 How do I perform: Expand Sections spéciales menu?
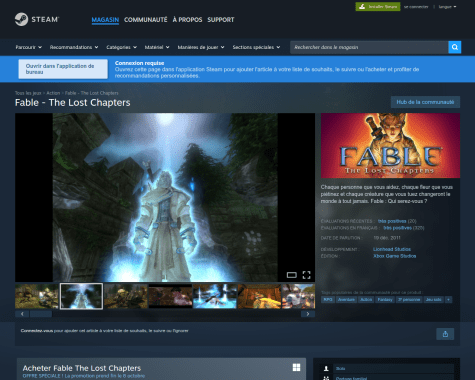pyautogui.click(x=256, y=47)
